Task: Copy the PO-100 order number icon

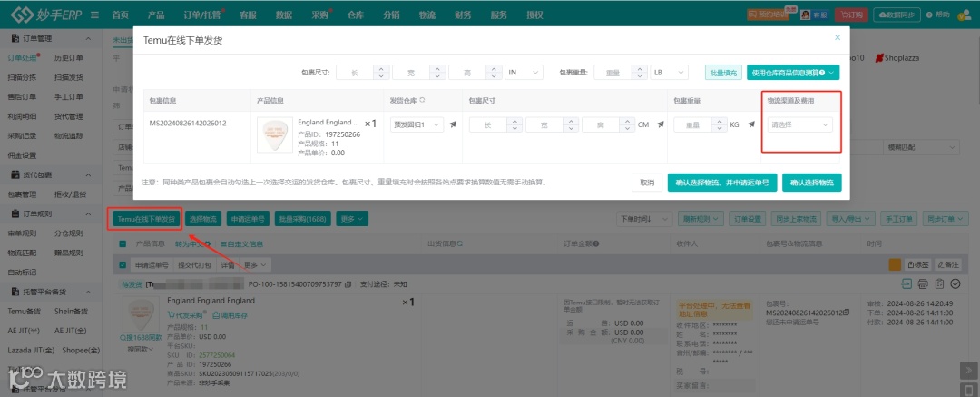Action: (348, 284)
